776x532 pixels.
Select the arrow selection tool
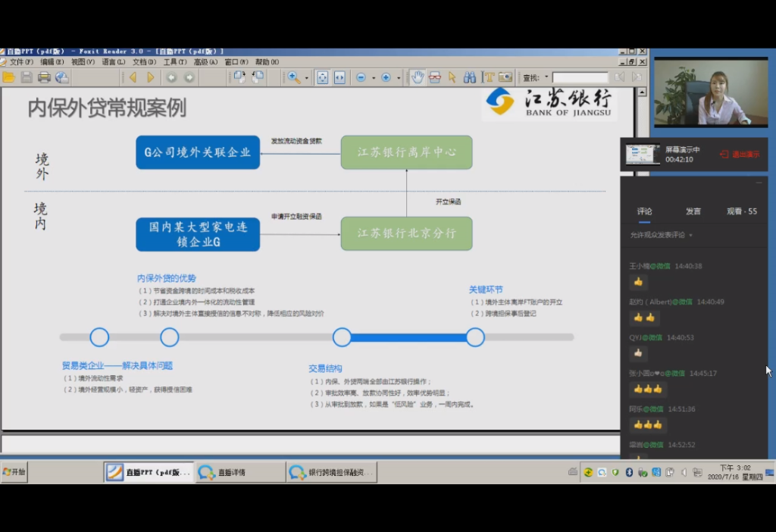pos(452,77)
